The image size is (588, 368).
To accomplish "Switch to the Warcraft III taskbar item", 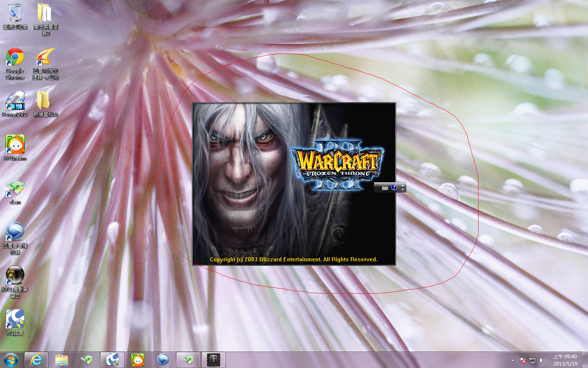I will 213,360.
